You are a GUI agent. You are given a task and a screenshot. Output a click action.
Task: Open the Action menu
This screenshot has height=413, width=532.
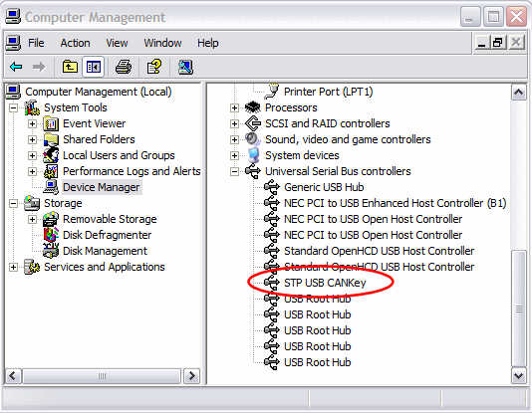75,43
